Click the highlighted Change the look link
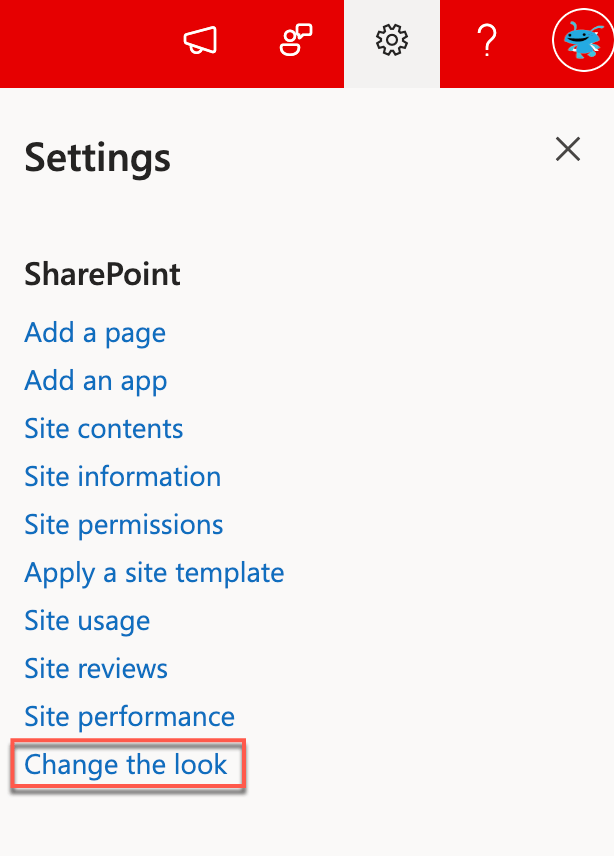This screenshot has width=614, height=856. click(126, 765)
